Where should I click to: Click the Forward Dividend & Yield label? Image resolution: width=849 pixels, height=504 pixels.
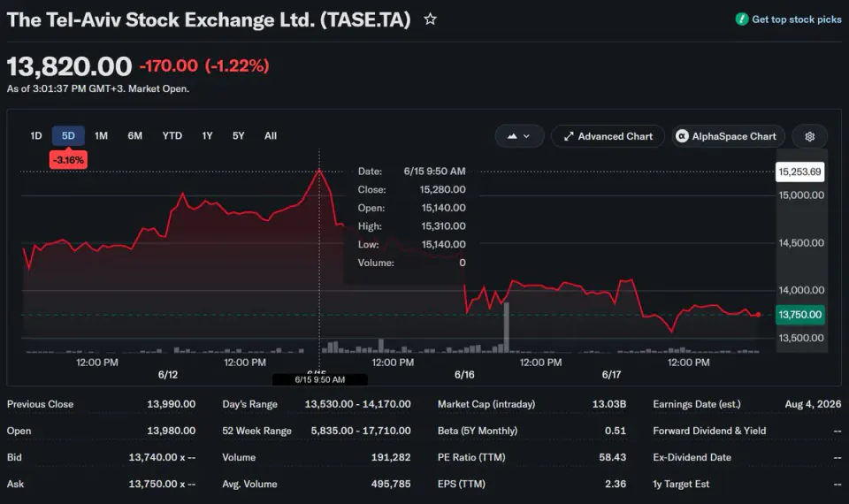[709, 431]
